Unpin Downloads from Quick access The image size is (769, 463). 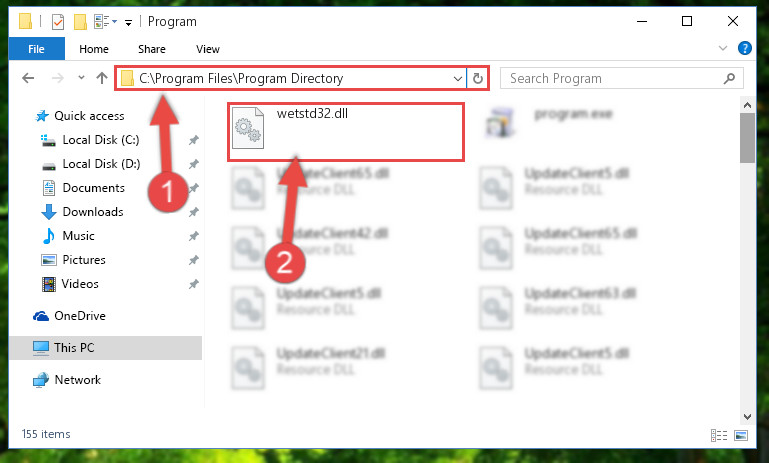194,212
